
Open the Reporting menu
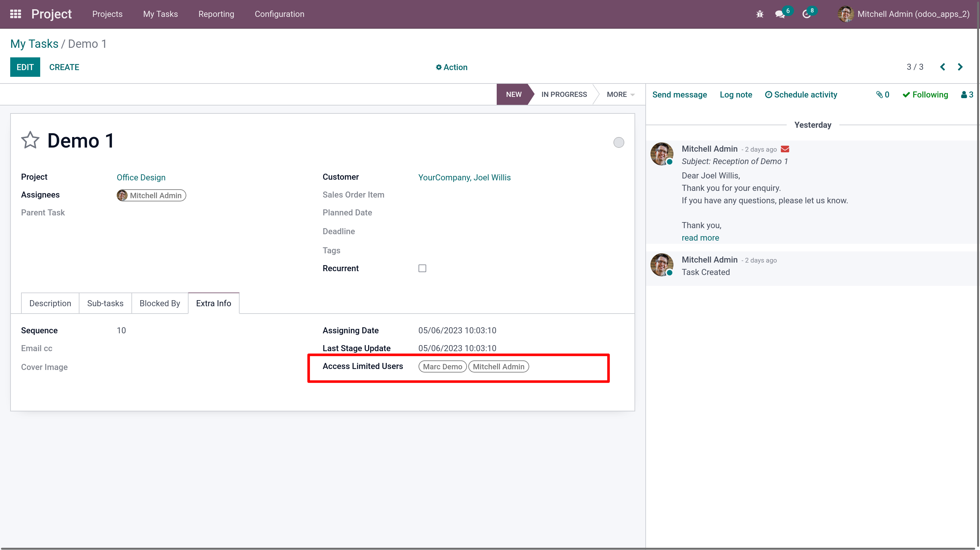point(216,14)
